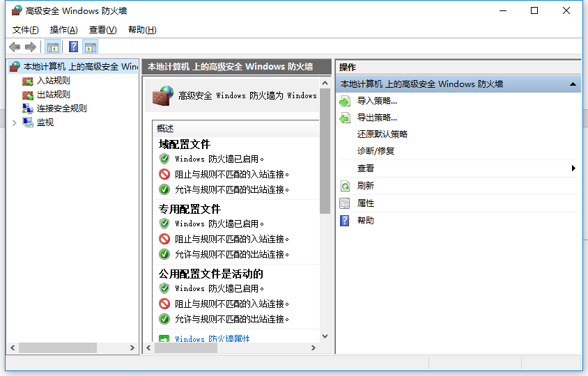This screenshot has height=376, width=588.
Task: Toggle the show/hide action pane icon
Action: tap(91, 47)
